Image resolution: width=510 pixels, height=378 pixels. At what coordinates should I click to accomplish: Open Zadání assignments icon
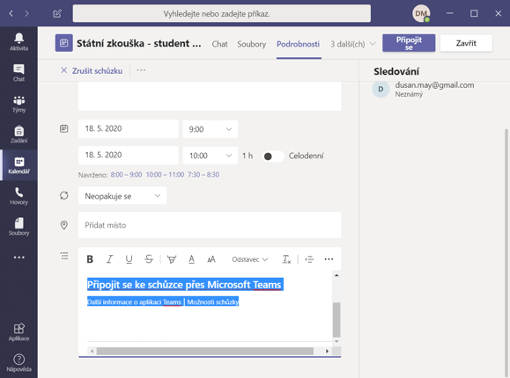coord(19,134)
